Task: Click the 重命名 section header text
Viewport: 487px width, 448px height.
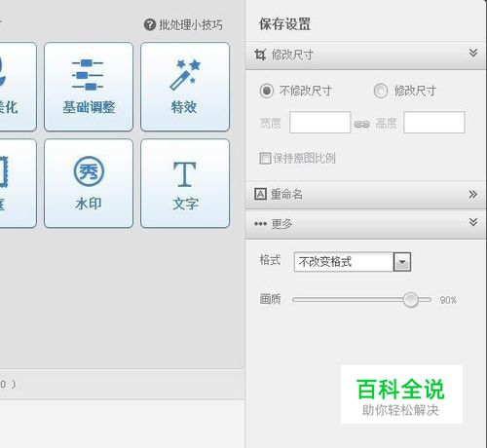Action: click(x=286, y=194)
